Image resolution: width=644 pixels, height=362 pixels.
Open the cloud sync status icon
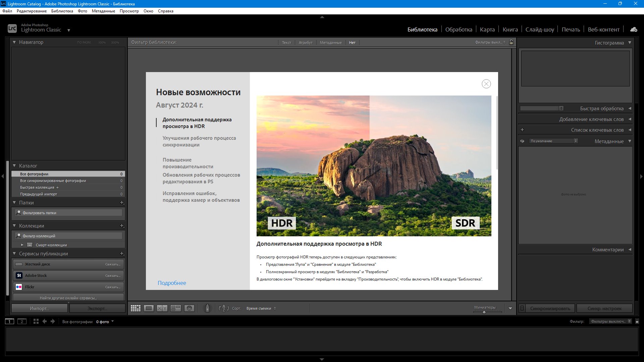point(633,29)
